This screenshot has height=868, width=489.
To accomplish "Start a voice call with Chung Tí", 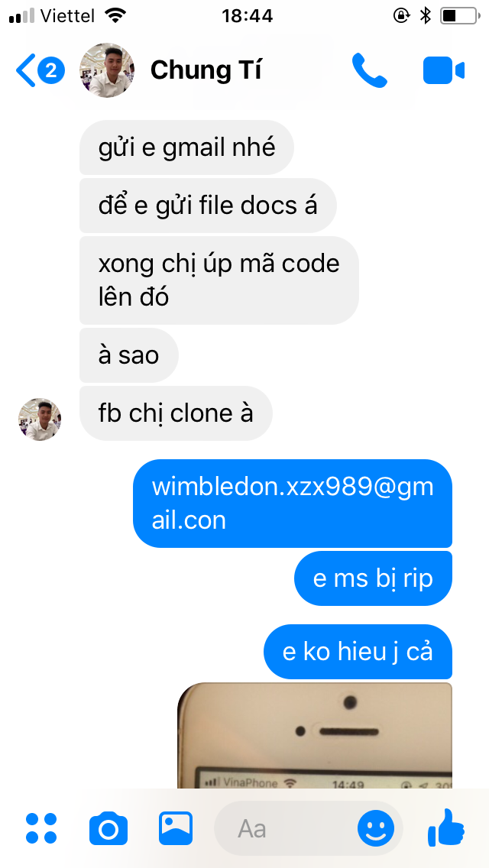I will pyautogui.click(x=369, y=70).
